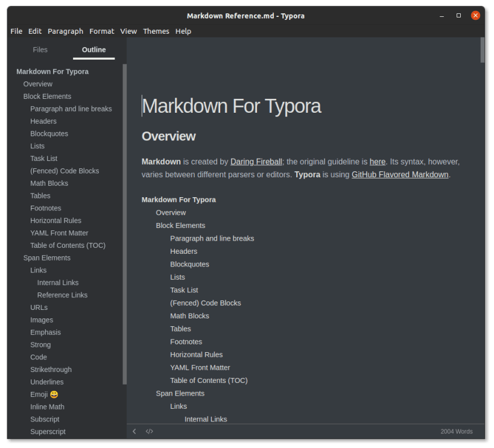This screenshot has height=448, width=494.
Task: Open the Paragraph menu
Action: (x=66, y=31)
